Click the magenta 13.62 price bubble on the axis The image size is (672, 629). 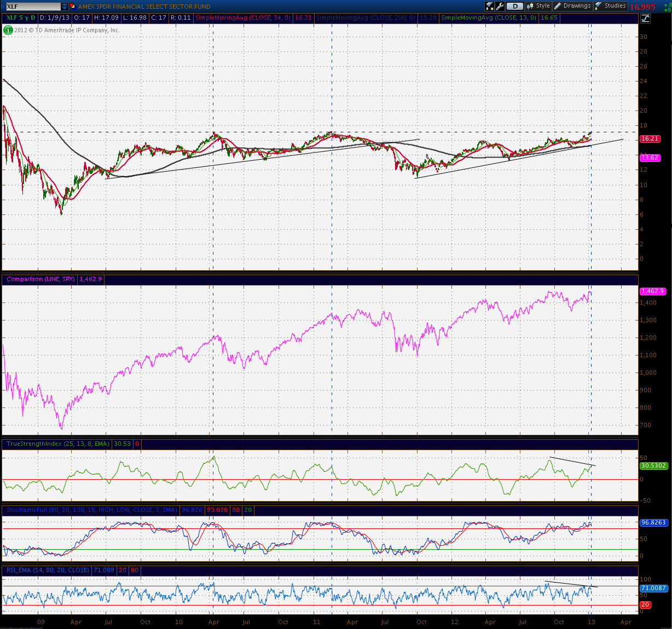coord(650,158)
